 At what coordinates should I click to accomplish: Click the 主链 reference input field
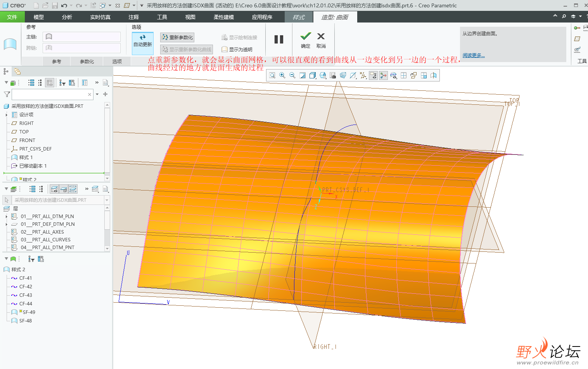point(81,36)
